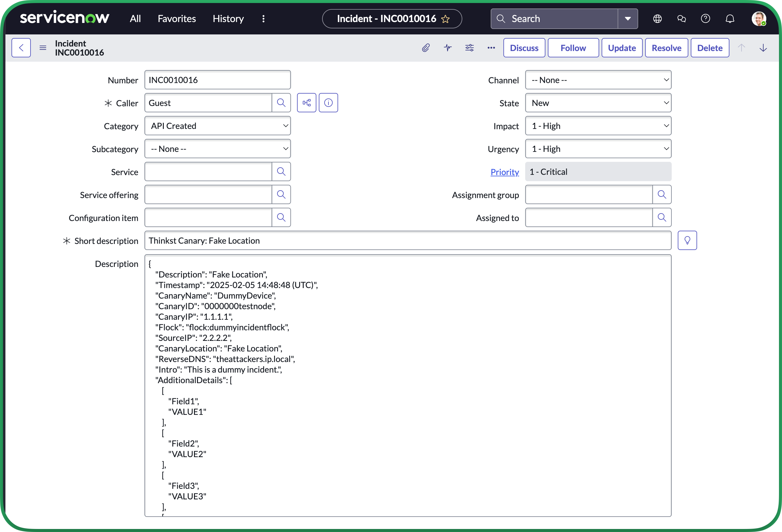Open the Category dropdown
Image resolution: width=782 pixels, height=532 pixels.
218,126
